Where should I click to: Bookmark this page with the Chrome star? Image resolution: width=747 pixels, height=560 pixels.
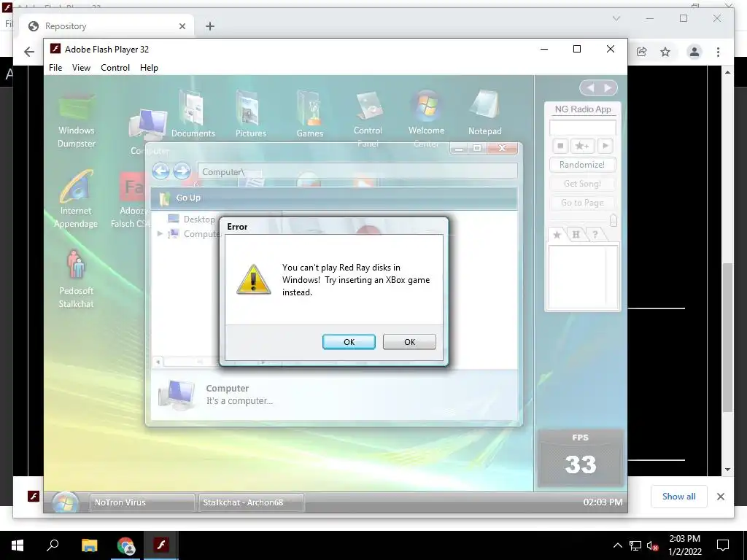[x=665, y=52]
